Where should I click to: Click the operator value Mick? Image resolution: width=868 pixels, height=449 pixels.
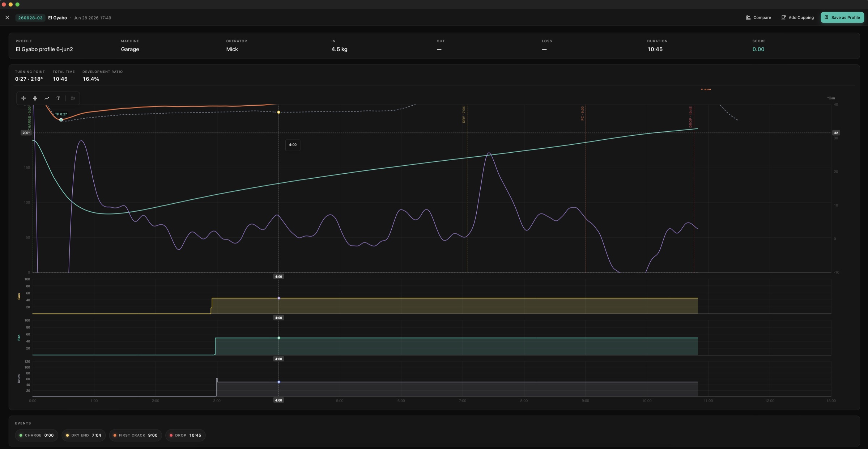tap(232, 49)
